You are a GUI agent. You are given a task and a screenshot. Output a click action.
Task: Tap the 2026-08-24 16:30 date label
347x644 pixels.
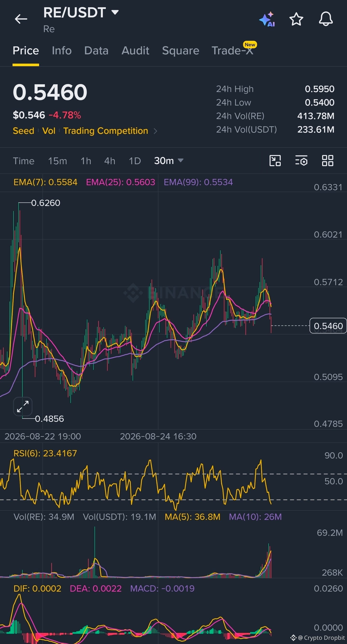[158, 437]
